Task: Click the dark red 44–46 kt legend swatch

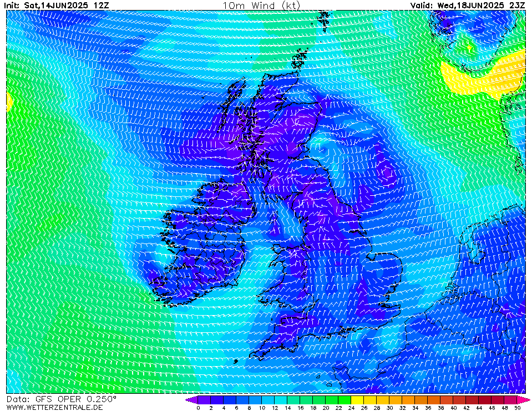Action: [485, 400]
